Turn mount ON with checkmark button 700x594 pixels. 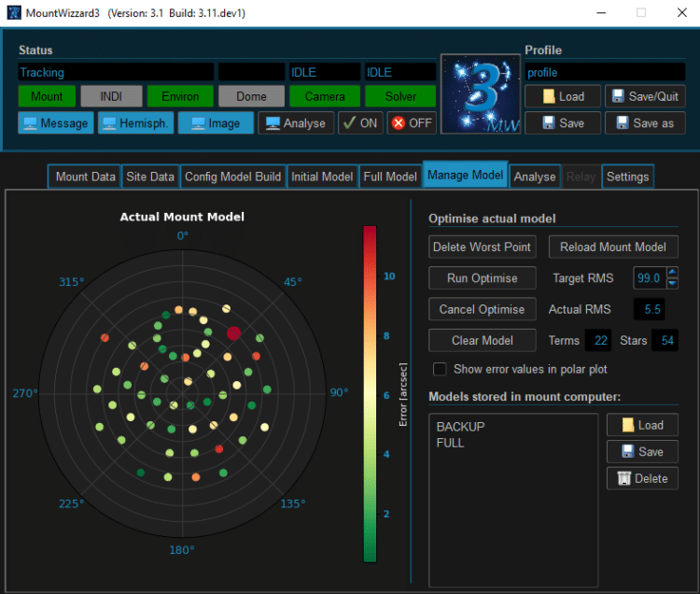point(360,123)
